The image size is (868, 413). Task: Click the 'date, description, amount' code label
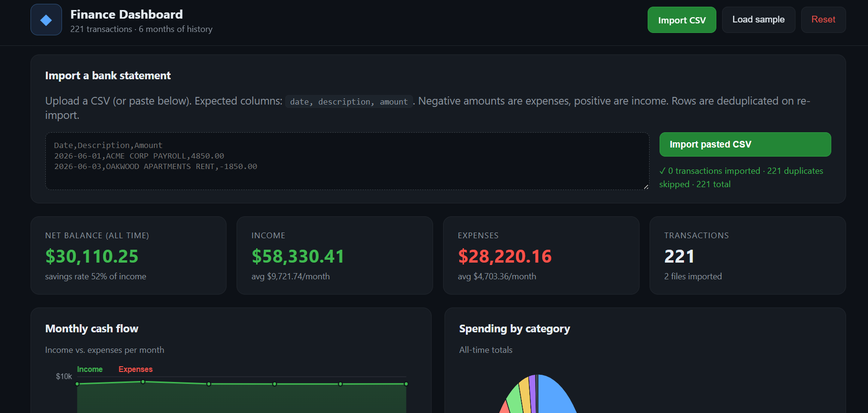coord(349,102)
